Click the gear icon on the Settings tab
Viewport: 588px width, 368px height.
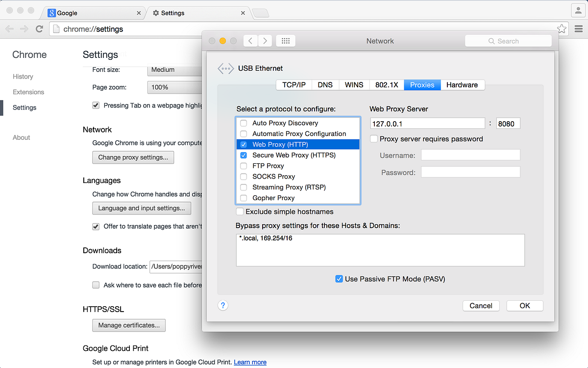[x=156, y=13]
